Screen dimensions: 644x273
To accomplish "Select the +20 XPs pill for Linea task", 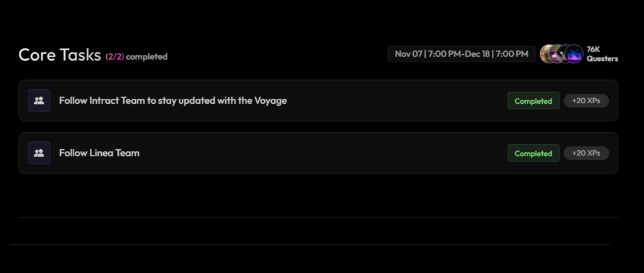I will coord(586,153).
